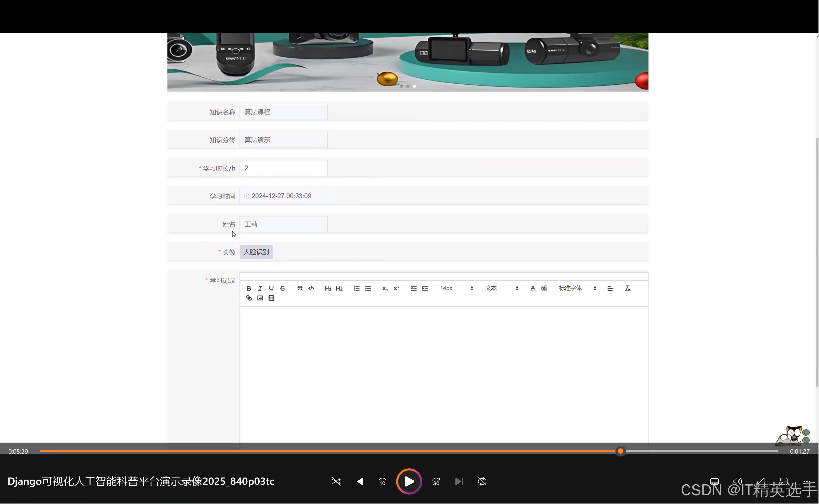Image resolution: width=819 pixels, height=504 pixels.
Task: Go to the next track
Action: (x=459, y=482)
